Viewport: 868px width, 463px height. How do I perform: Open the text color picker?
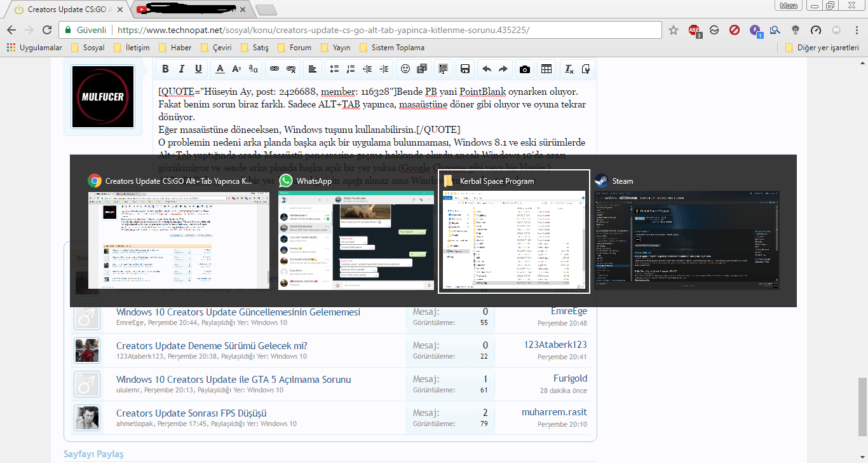[220, 69]
